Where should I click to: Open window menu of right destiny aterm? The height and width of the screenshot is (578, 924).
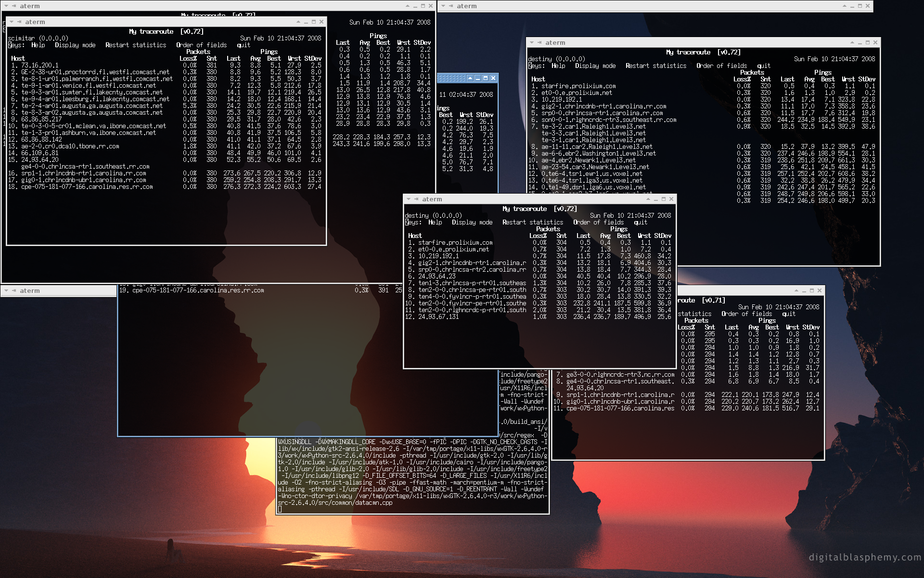(x=532, y=43)
